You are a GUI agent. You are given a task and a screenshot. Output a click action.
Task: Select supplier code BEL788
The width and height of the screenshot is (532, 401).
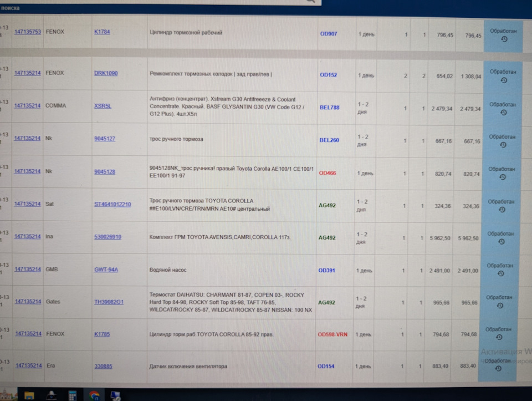(x=329, y=108)
